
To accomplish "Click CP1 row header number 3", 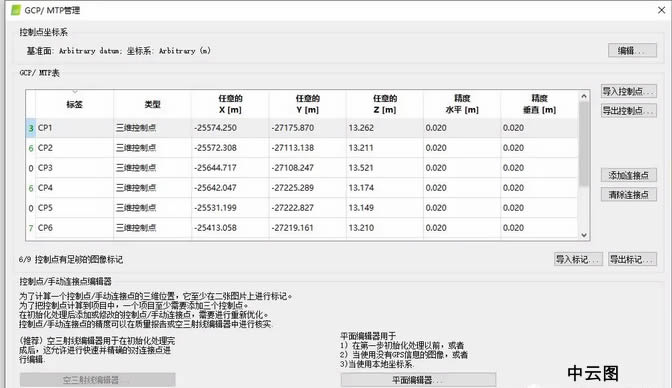I will 31,128.
